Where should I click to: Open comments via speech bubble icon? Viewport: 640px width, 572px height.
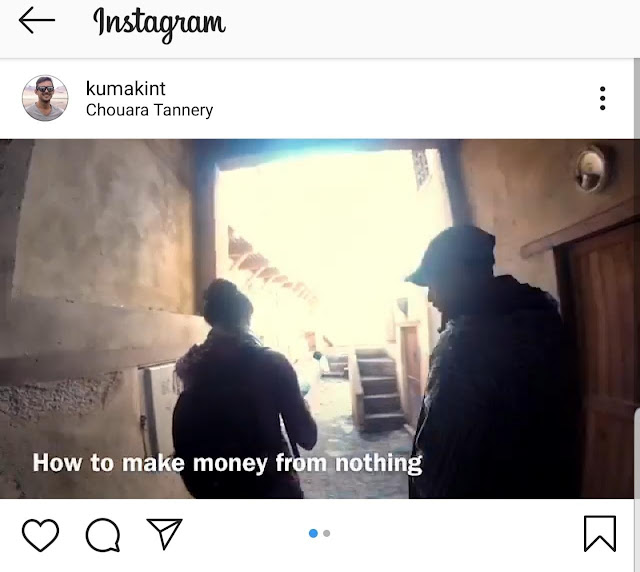(103, 535)
